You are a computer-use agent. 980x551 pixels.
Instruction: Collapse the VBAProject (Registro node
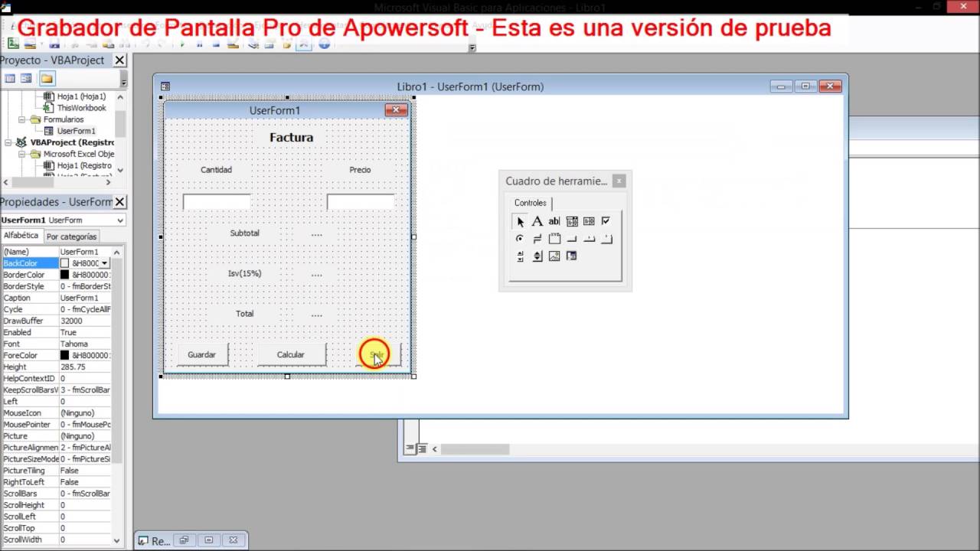tap(8, 142)
